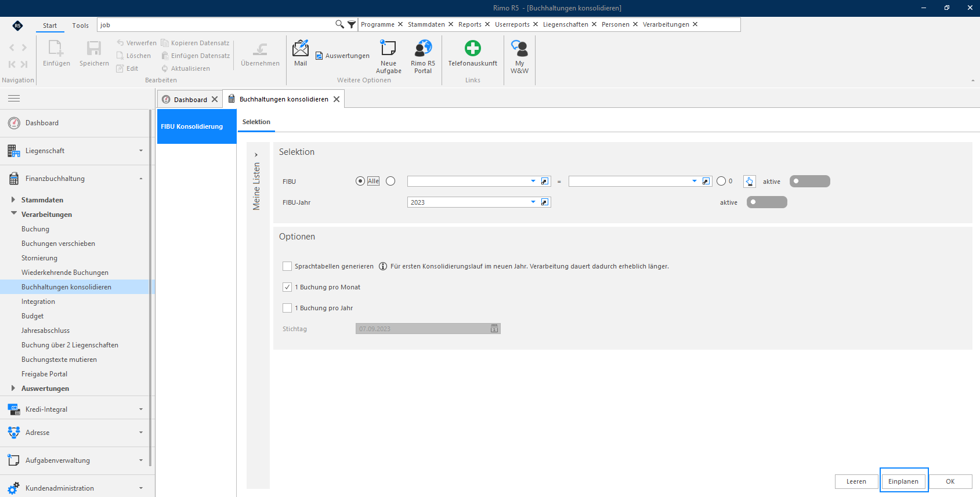The width and height of the screenshot is (980, 497).
Task: Expand the Auswertungen tree node
Action: coord(13,388)
